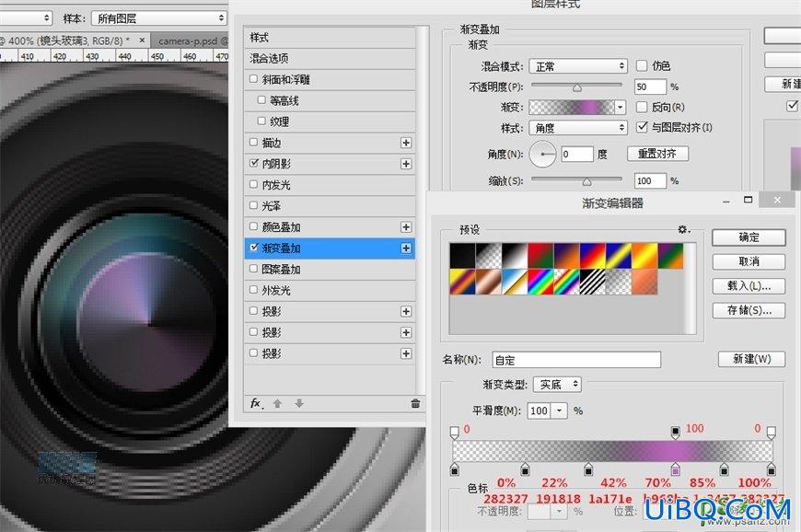Uncheck the 内阴影 effect
Screen dimensions: 801x532
254,164
